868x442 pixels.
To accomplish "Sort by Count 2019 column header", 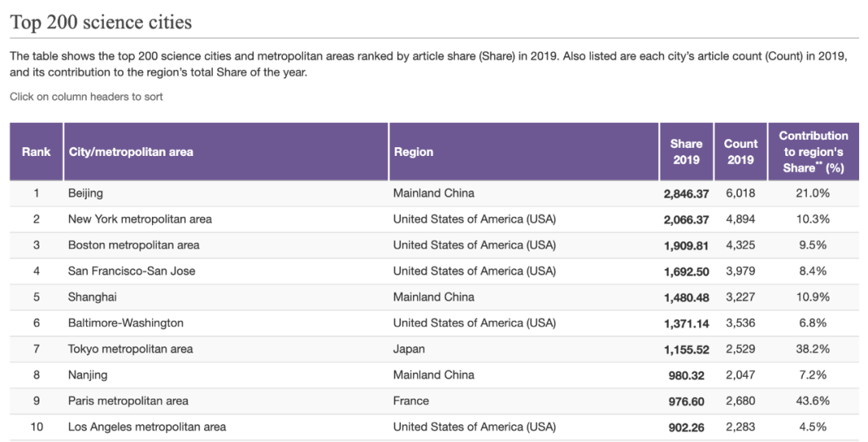I will (741, 152).
